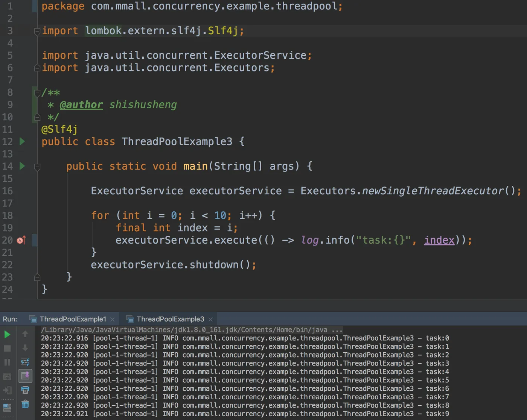Toggle the lambda breakpoint marker on line 20
527x420 pixels.
coord(21,240)
